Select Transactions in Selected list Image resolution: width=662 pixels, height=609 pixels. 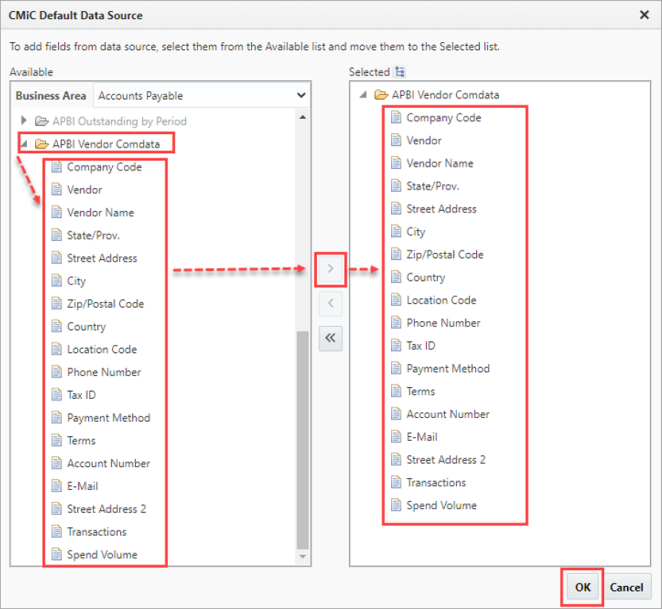point(429,483)
